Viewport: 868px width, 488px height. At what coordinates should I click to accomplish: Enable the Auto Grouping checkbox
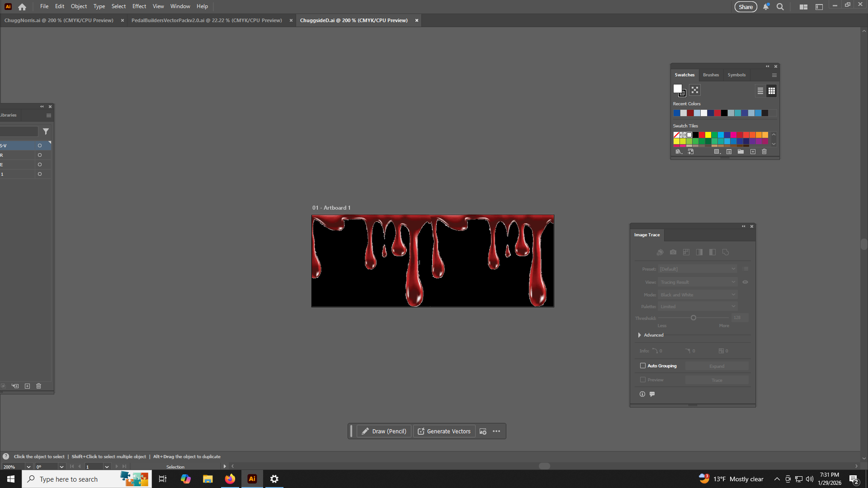[642, 366]
